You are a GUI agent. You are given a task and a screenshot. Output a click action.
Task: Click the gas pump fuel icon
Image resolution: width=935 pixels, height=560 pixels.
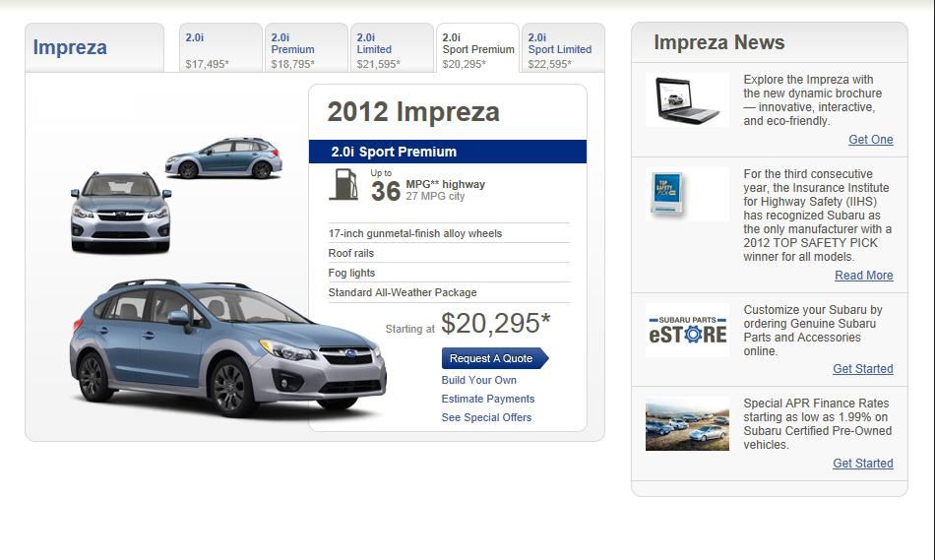(x=343, y=184)
